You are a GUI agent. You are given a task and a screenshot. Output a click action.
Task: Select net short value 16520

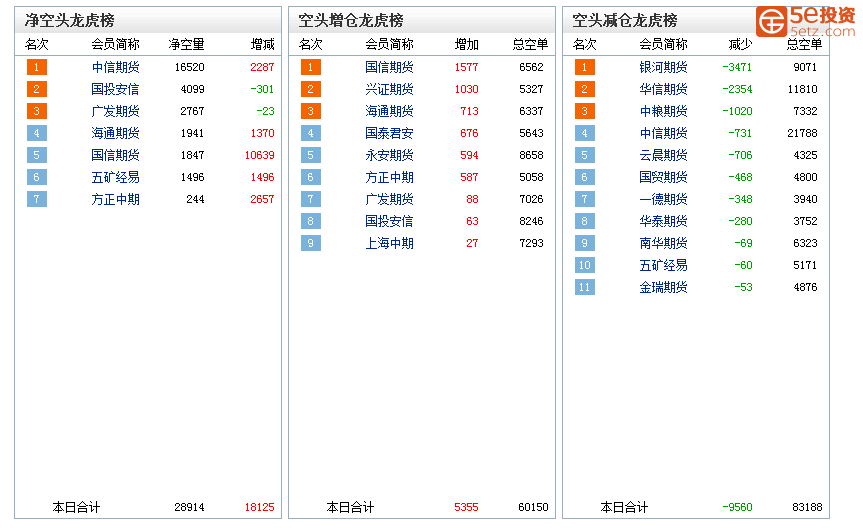point(189,67)
